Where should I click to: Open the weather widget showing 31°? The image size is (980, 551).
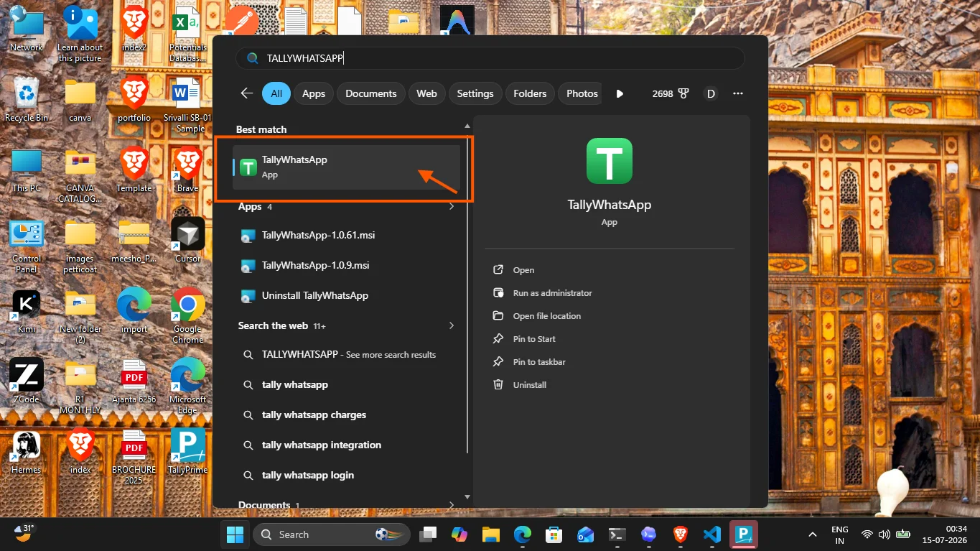(24, 532)
